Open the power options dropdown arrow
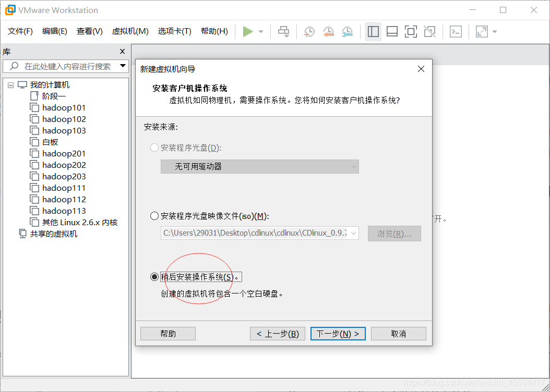The width and height of the screenshot is (550, 392). (261, 31)
